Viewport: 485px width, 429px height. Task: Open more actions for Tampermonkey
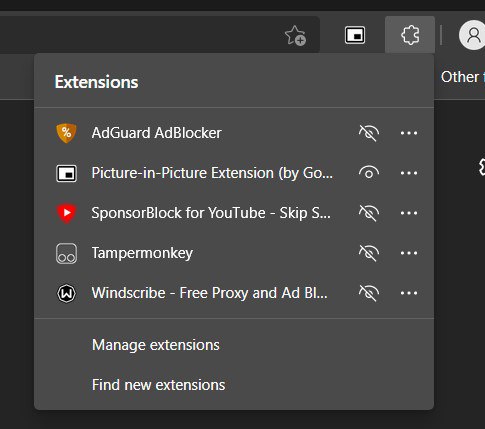409,253
